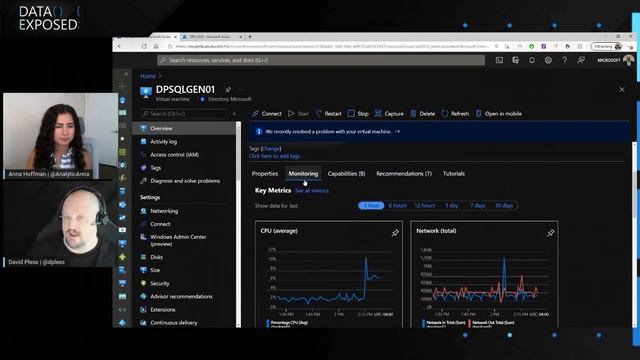This screenshot has height=360, width=640.
Task: Stop the virtual machine
Action: click(x=358, y=113)
